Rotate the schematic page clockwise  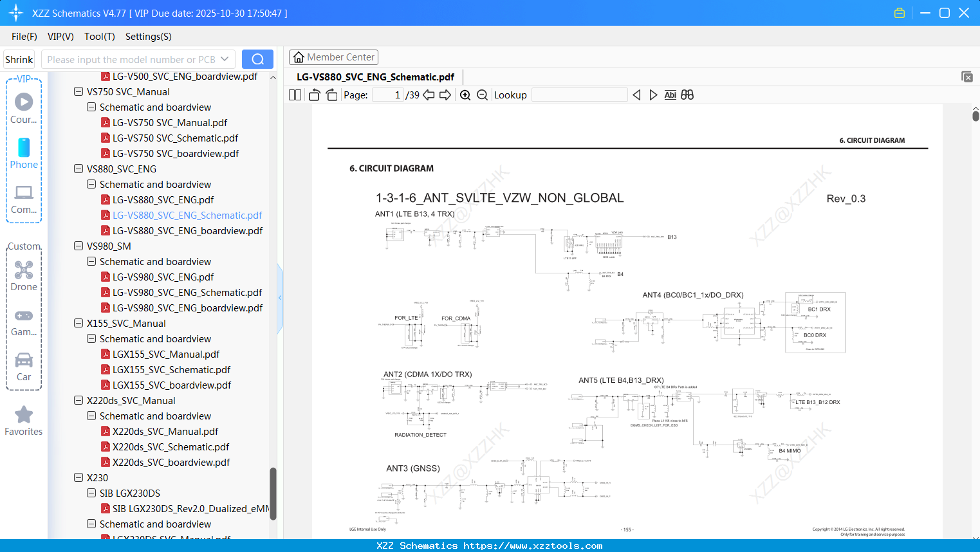click(331, 95)
